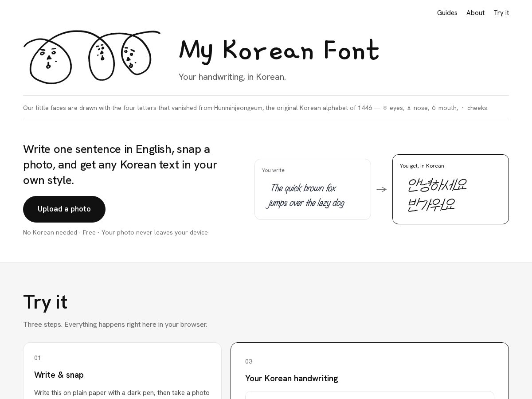Open the About navigation link
This screenshot has width=532, height=399.
[x=475, y=13]
